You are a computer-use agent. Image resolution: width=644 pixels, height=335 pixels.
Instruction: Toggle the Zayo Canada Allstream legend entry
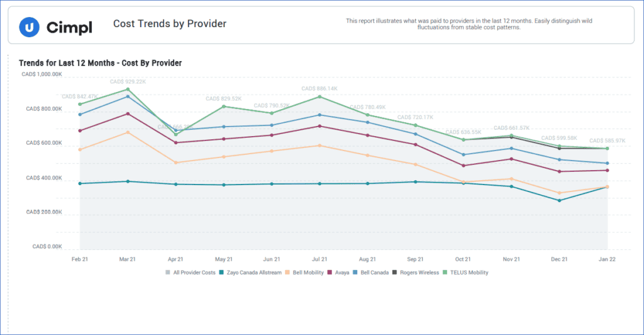click(x=250, y=273)
